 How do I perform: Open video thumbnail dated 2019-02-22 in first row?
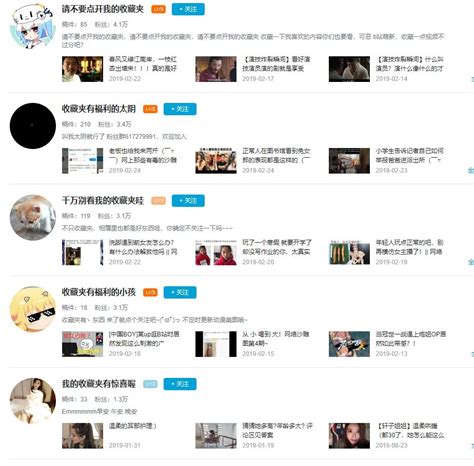[82, 69]
